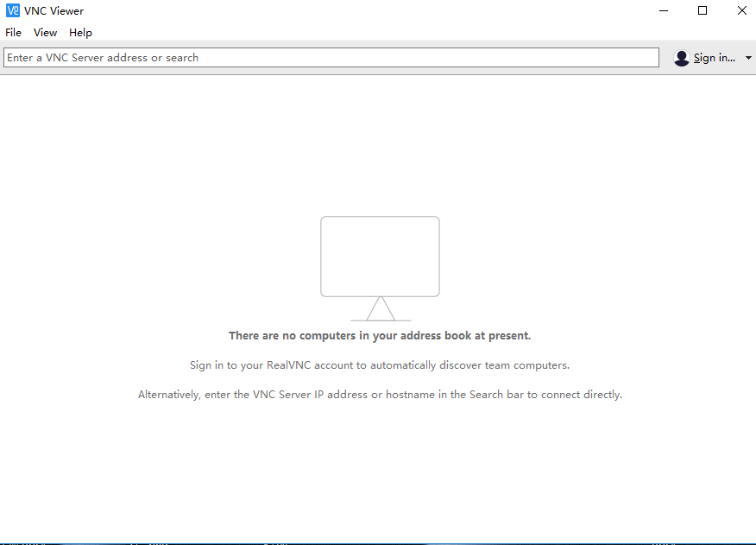This screenshot has height=545, width=756.
Task: Close the VNC Viewer window
Action: [741, 11]
